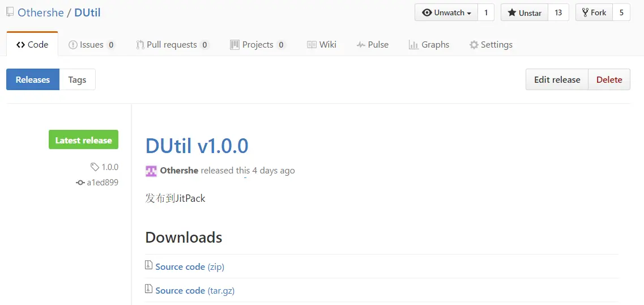Download Source code (tar.gz)
This screenshot has width=644, height=305.
pos(195,291)
